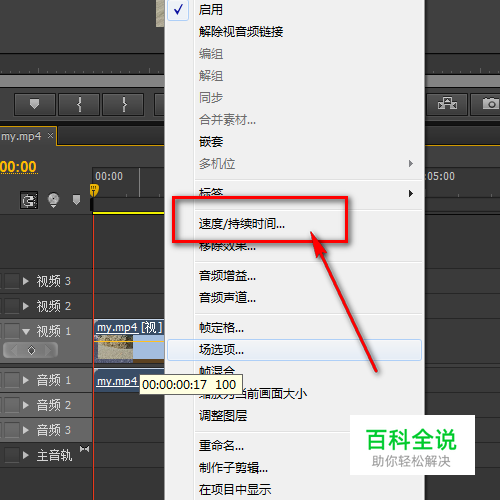Screen dimensions: 500x500
Task: Toggle sync lock box for 音频 2
Action: pos(12,405)
